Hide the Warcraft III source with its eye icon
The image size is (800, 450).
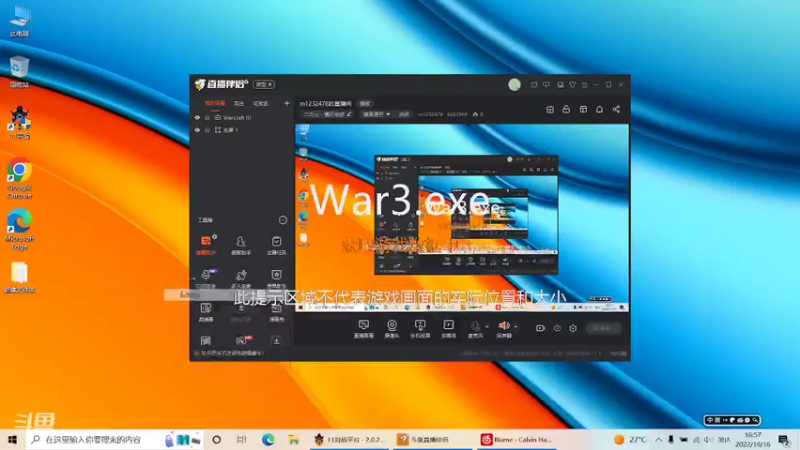tap(197, 117)
